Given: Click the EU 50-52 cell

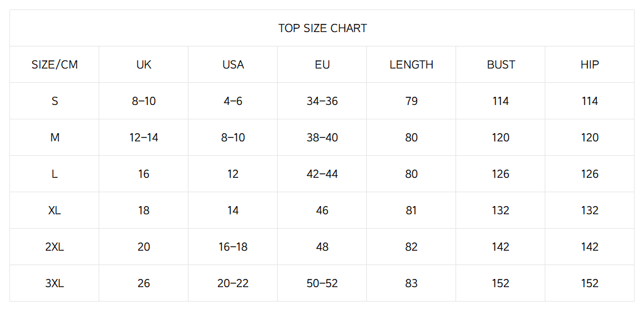Looking at the screenshot, I should click(x=322, y=283).
